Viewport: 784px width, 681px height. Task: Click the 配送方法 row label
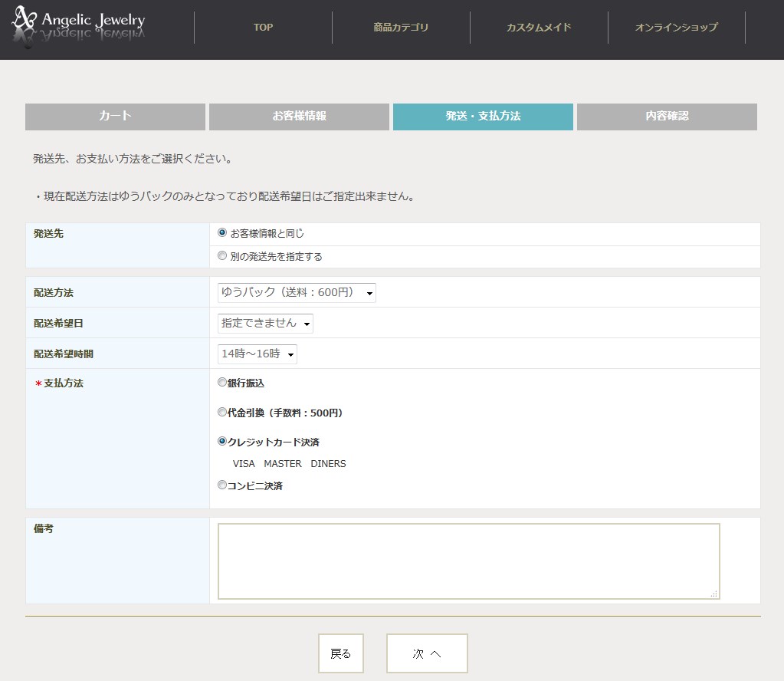(x=54, y=293)
